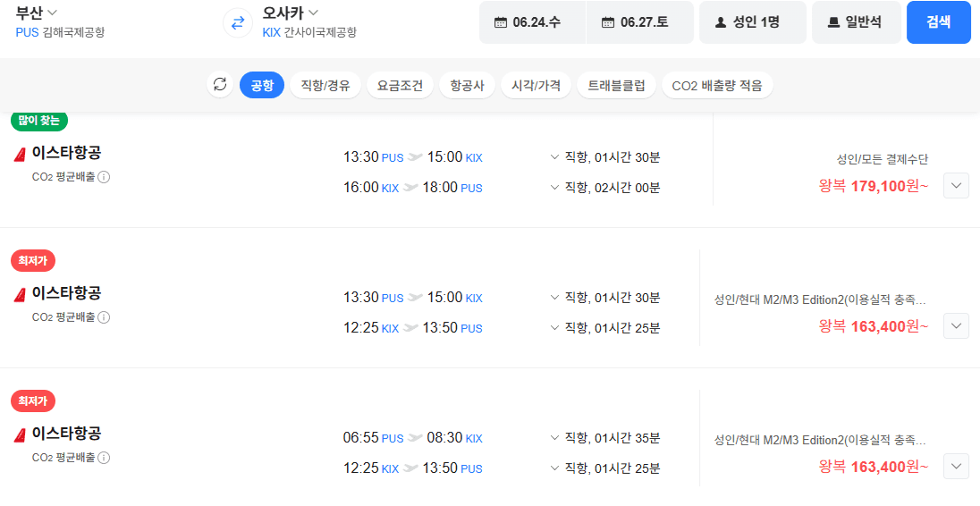Open the 부산 departure city dropdown
The width and height of the screenshot is (980, 506).
37,13
